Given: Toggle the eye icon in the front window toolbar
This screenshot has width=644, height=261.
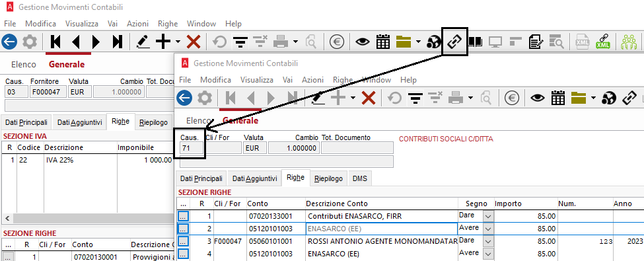Looking at the screenshot, I should coord(538,98).
